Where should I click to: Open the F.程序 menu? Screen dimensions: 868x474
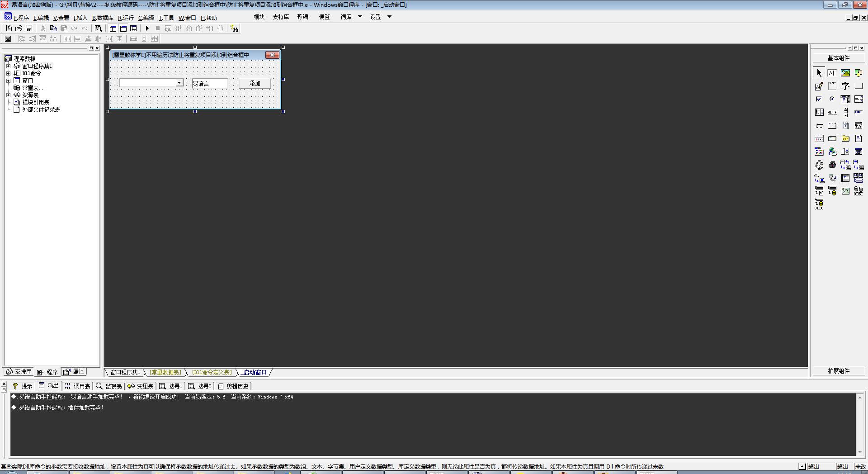[21, 18]
